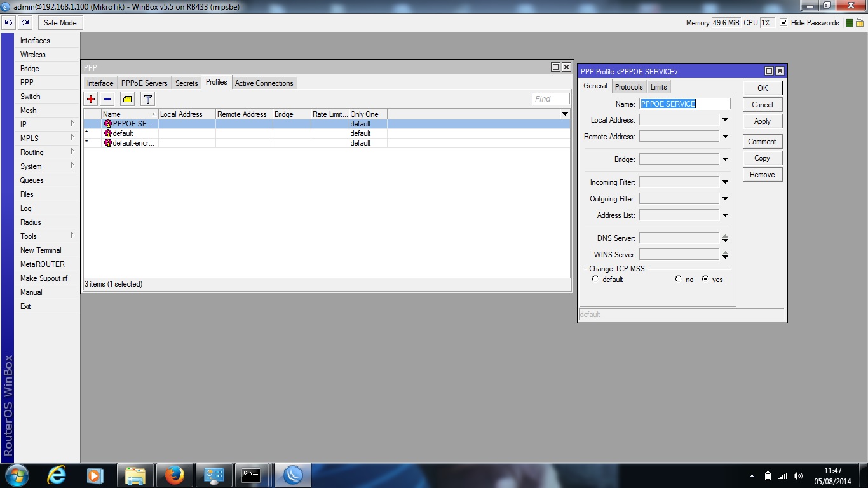This screenshot has height=488, width=868.
Task: Open New Terminal from the sidebar
Action: click(41, 250)
